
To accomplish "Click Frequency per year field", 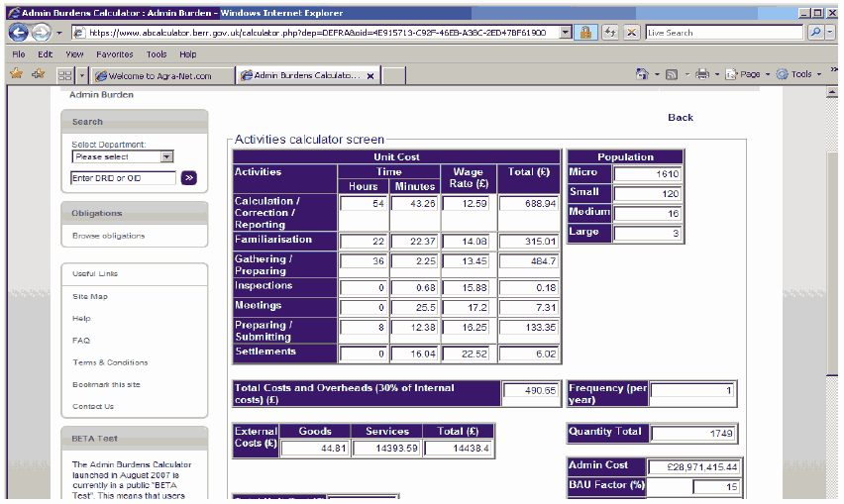I will coord(692,390).
